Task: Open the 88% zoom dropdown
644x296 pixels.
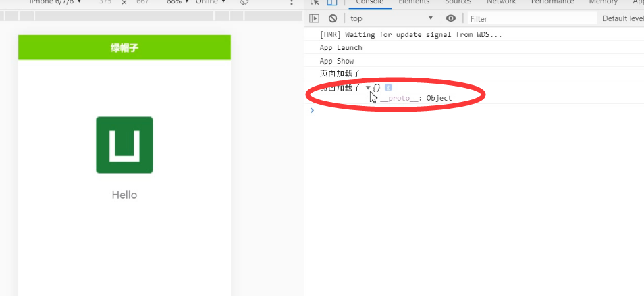Action: tap(178, 2)
